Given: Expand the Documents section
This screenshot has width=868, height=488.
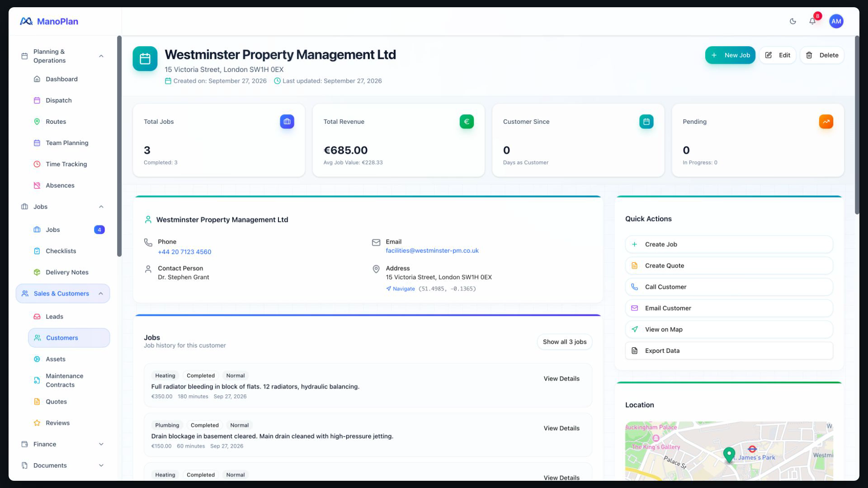Looking at the screenshot, I should pyautogui.click(x=101, y=465).
